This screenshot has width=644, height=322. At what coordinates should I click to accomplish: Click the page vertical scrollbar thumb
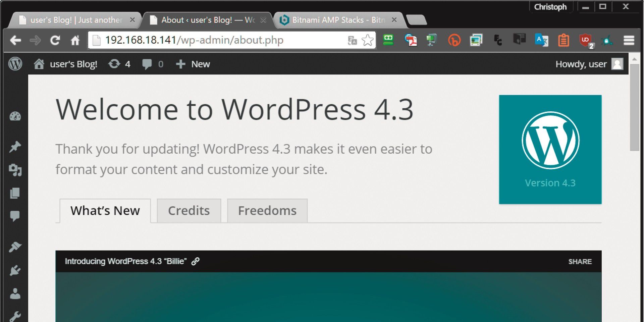(x=635, y=107)
